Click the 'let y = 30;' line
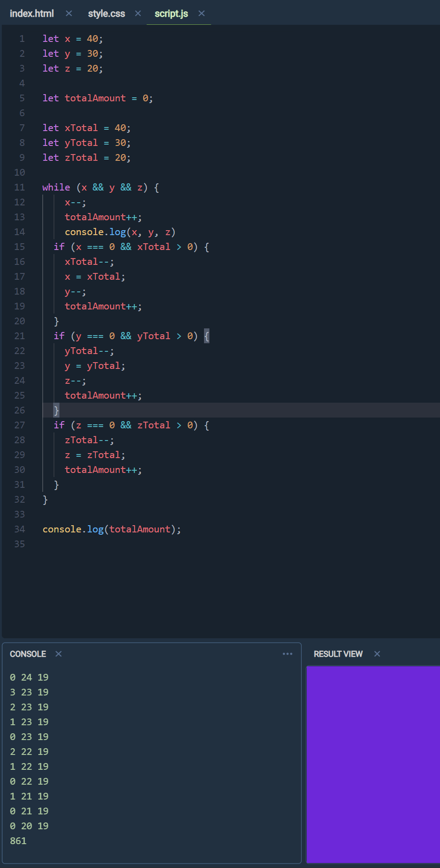Viewport: 440px width, 868px height. point(73,54)
